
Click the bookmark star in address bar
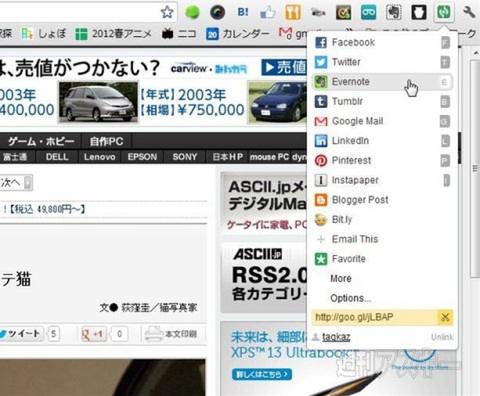tap(167, 12)
